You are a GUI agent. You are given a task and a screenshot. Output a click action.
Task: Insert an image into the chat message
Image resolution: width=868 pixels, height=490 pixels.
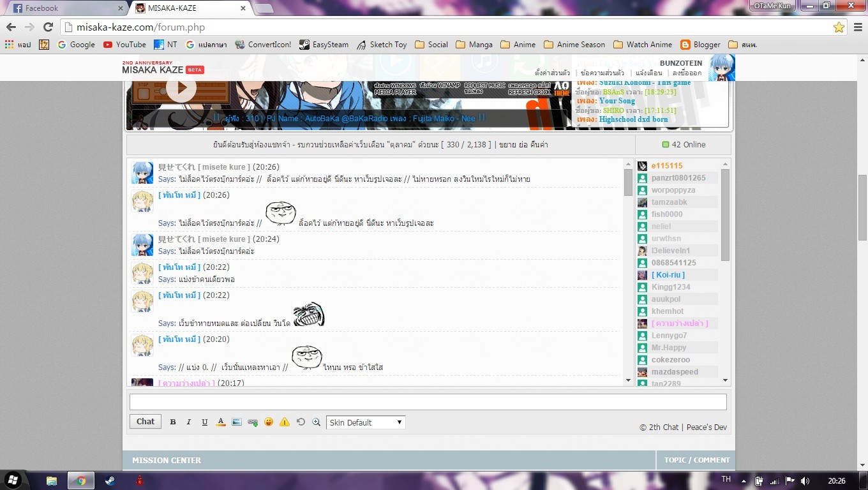click(x=237, y=422)
